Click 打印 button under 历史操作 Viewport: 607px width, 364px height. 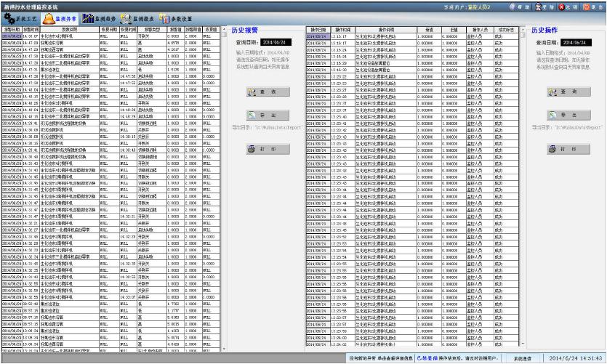563,149
